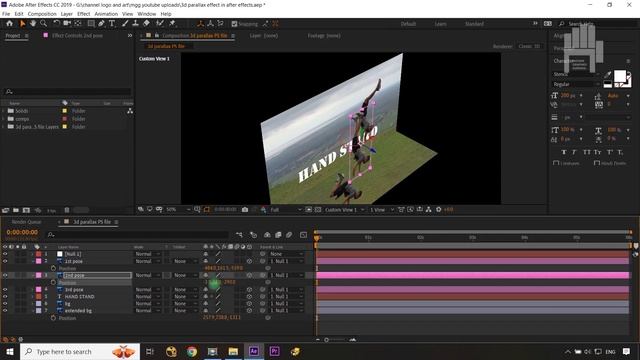The height and width of the screenshot is (360, 640).
Task: Open the Effect menu
Action: 84,14
